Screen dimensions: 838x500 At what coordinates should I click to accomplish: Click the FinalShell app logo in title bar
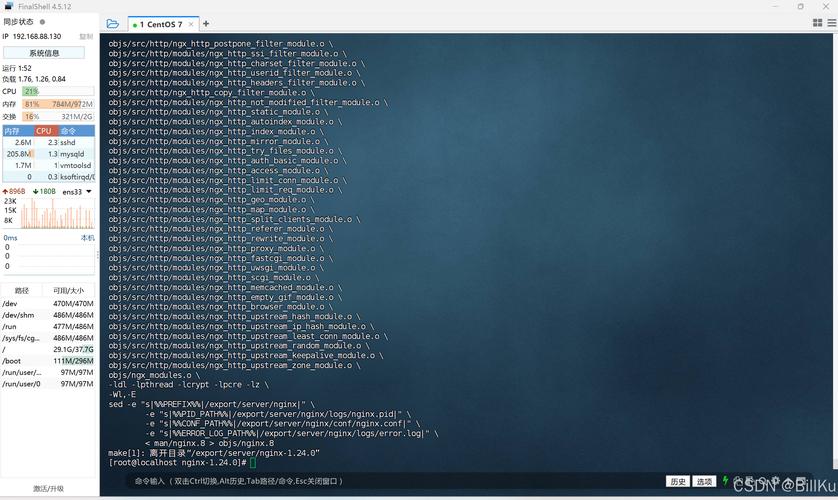[9, 6]
